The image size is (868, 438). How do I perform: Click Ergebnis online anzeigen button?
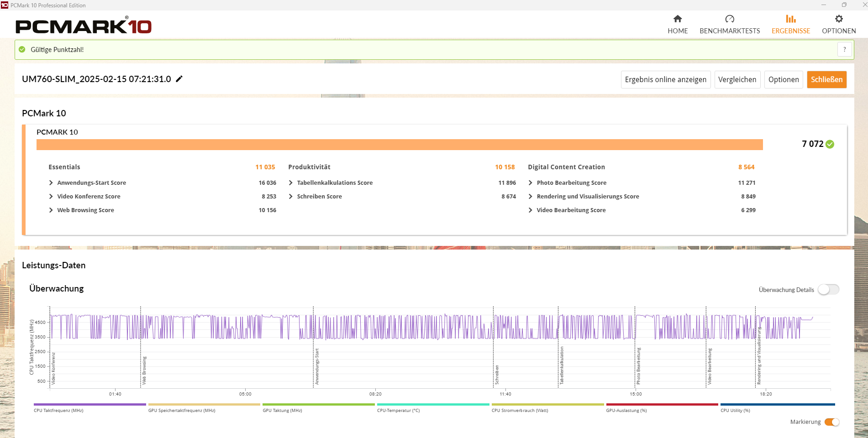665,79
